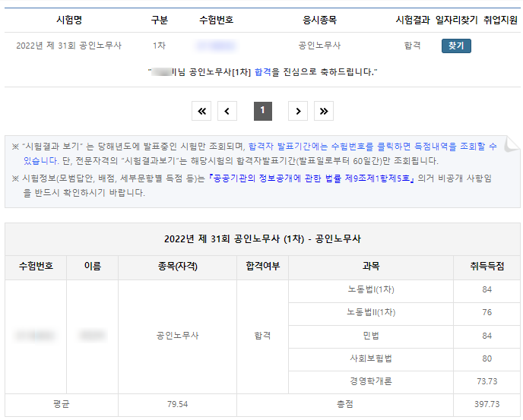Open the blurred 수험번호 link in top row
The height and width of the screenshot is (420, 523).
[x=217, y=46]
